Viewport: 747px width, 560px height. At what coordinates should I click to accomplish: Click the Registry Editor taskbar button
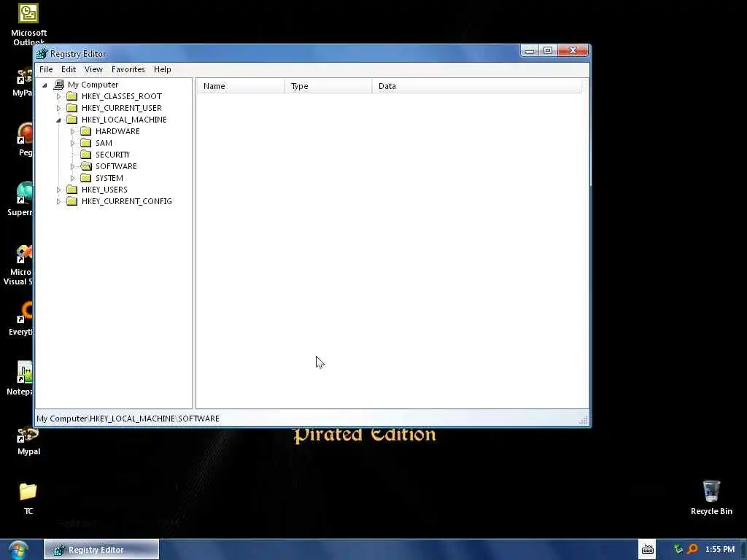point(101,550)
